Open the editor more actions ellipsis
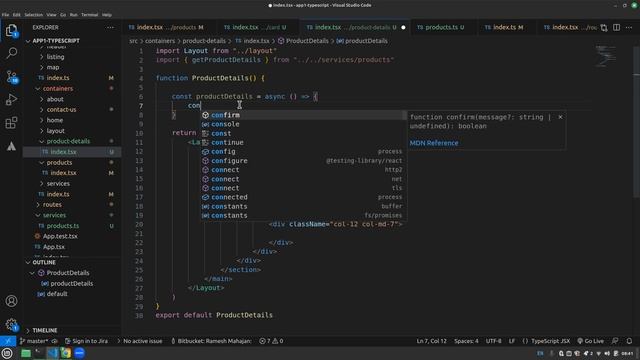This screenshot has height=360, width=640. 629,27
